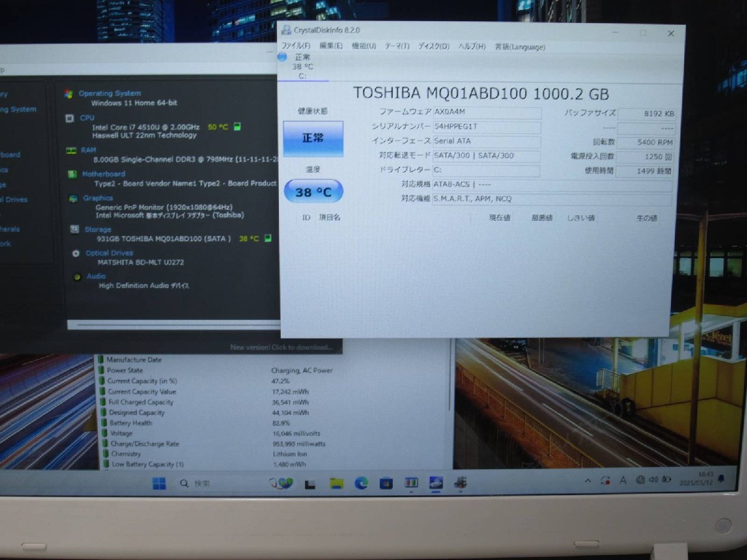Image resolution: width=747 pixels, height=560 pixels.
Task: Open the Windows Start button
Action: [x=159, y=483]
